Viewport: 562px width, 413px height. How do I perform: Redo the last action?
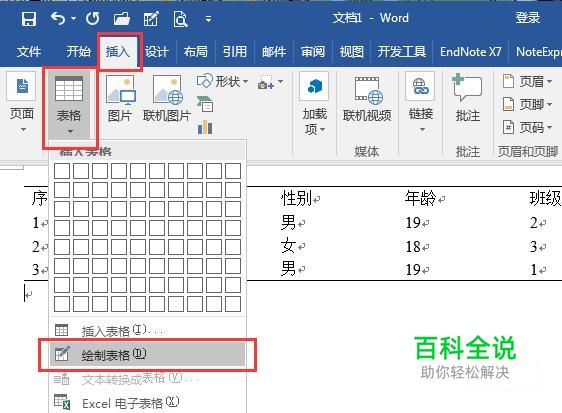[92, 19]
